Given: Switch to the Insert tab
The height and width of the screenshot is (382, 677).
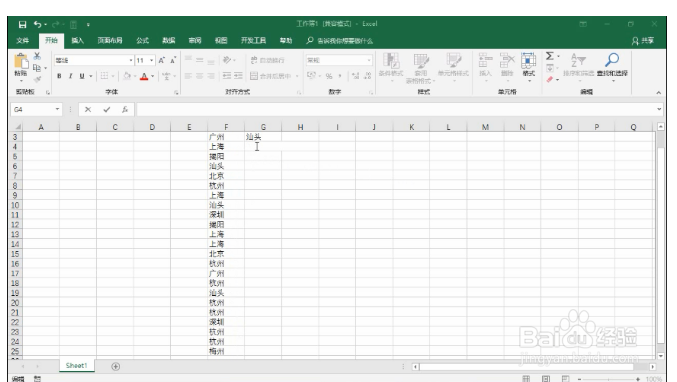Looking at the screenshot, I should point(78,41).
